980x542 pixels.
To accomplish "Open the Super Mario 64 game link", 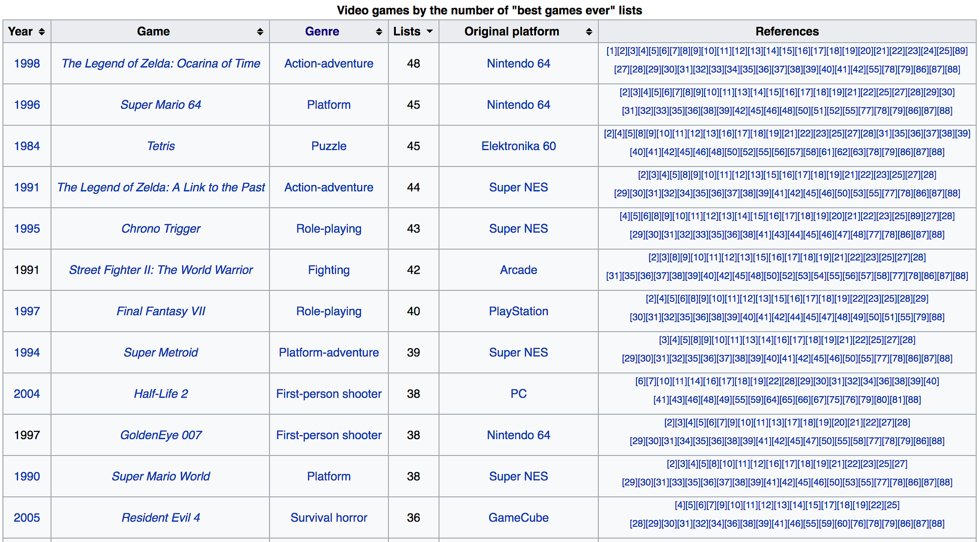I will point(161,105).
